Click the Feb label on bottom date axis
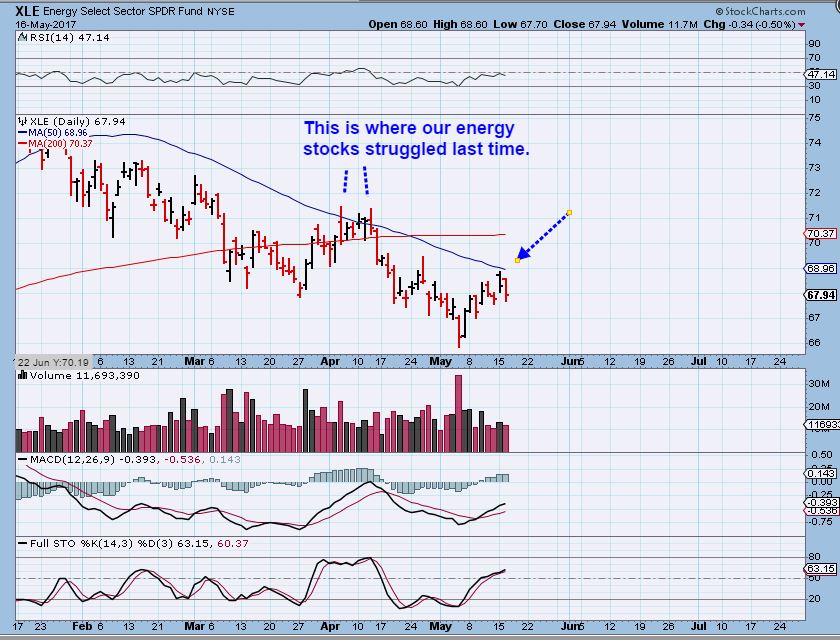 pos(82,626)
